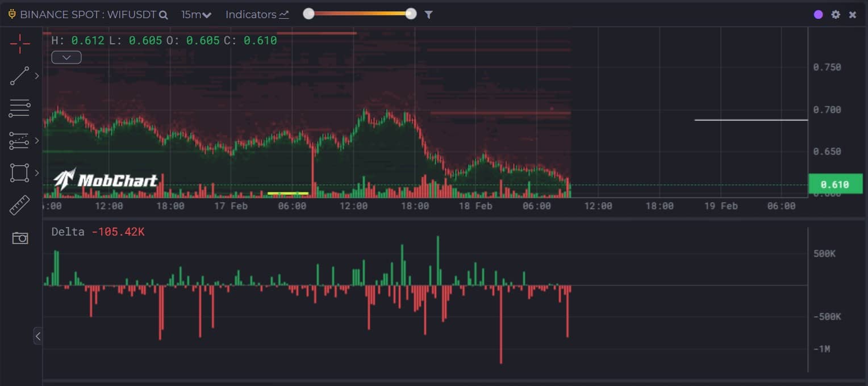Choose the Fibonacci retracement tool

point(19,141)
